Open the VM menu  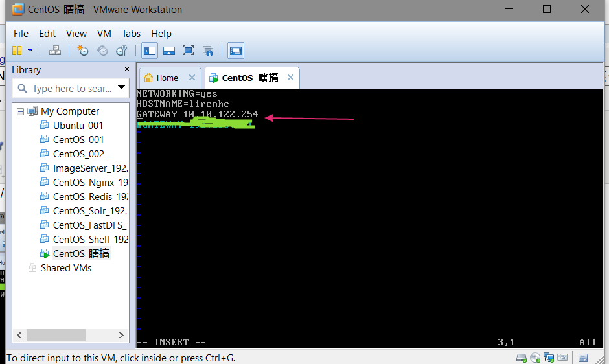coord(104,34)
